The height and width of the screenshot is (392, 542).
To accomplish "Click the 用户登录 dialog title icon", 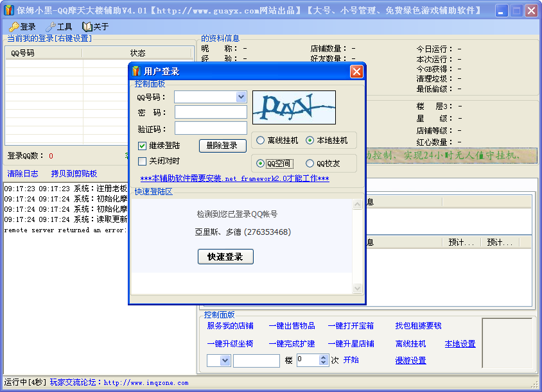I will [x=136, y=71].
